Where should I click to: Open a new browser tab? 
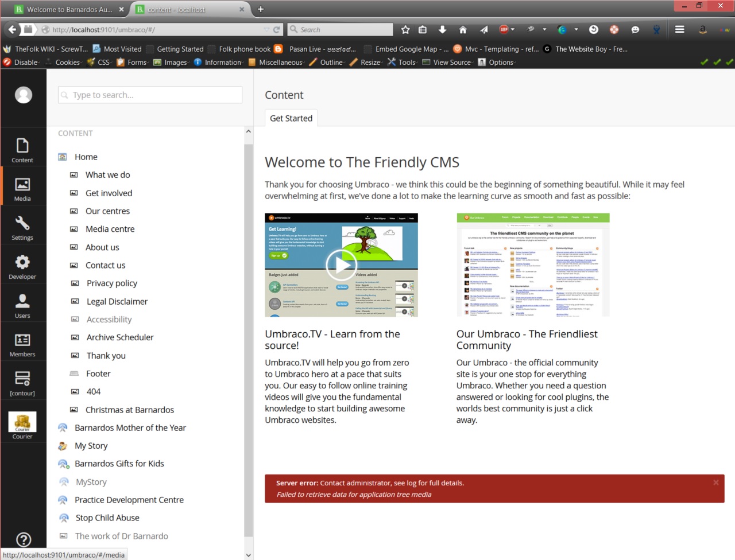coord(261,9)
